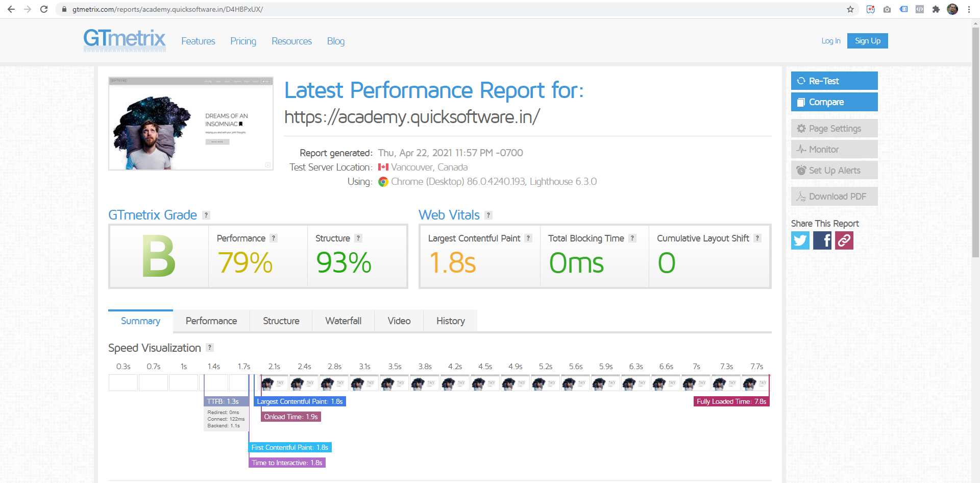Share report on Twitter
Viewport: 980px width, 483px height.
tap(800, 240)
